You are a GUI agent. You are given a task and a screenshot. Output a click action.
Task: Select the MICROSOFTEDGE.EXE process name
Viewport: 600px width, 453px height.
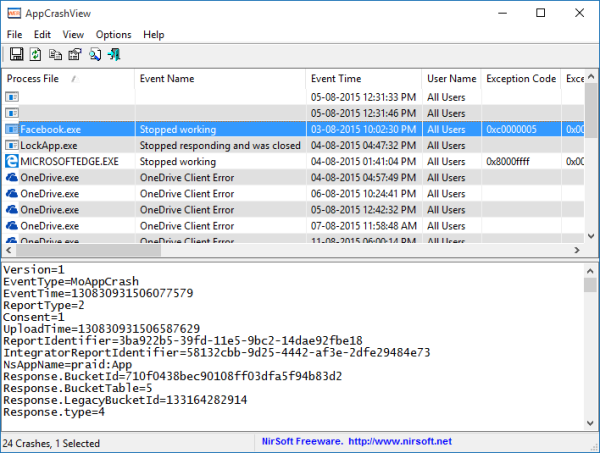click(x=69, y=161)
